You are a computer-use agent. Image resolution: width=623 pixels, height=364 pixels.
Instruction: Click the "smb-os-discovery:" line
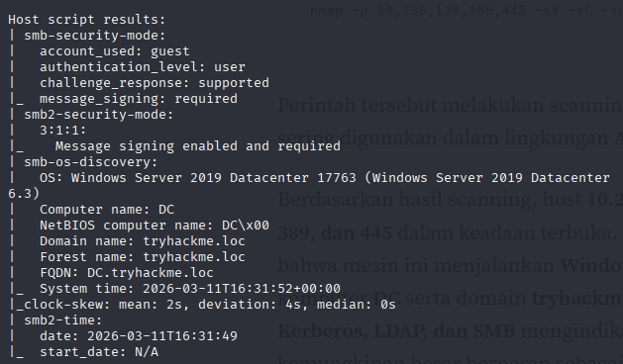click(x=90, y=162)
